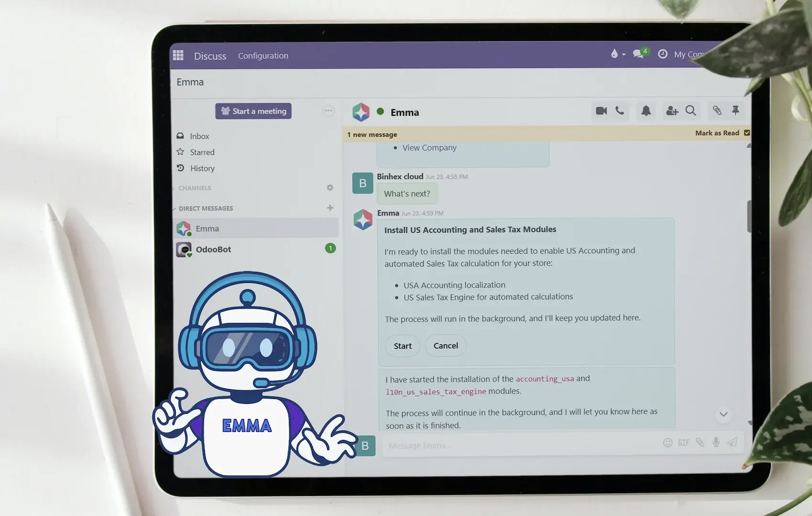Show attachments via header paperclip icon
The width and height of the screenshot is (812, 516).
pos(717,110)
